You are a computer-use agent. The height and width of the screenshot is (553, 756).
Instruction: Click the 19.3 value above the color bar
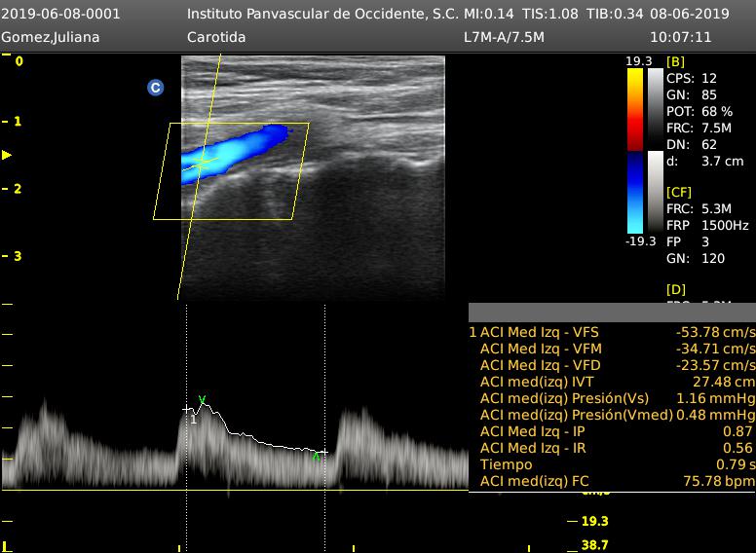[638, 60]
